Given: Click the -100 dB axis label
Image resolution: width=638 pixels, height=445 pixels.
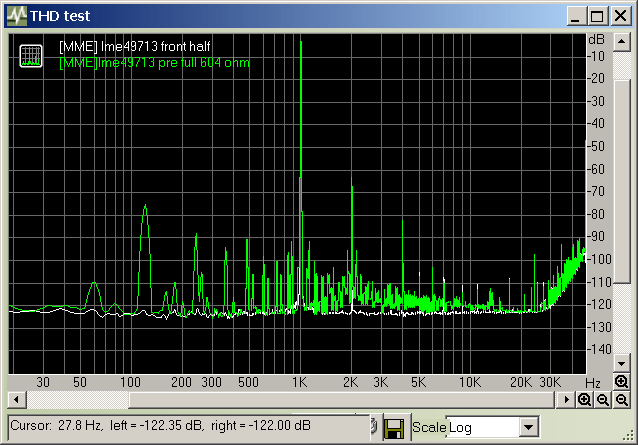Looking at the screenshot, I should [599, 259].
